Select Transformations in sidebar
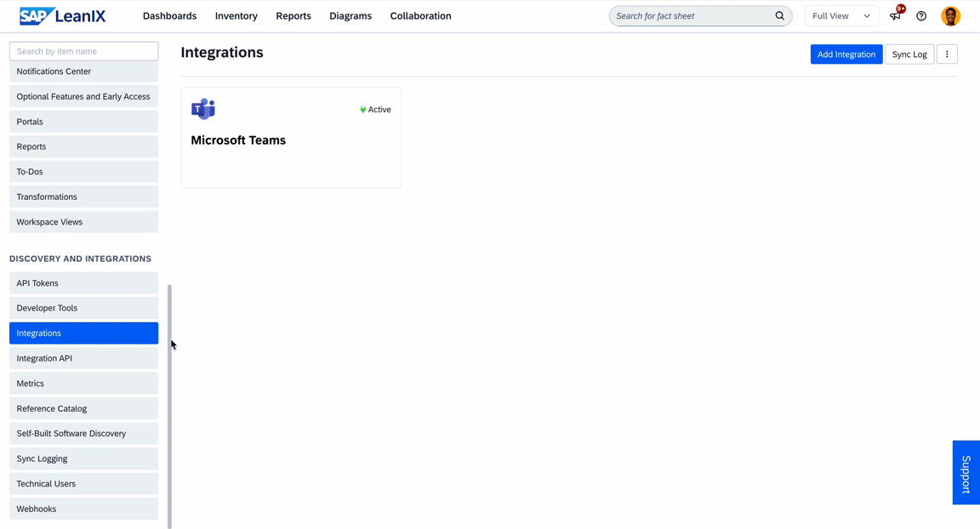The image size is (980, 529). tap(83, 196)
